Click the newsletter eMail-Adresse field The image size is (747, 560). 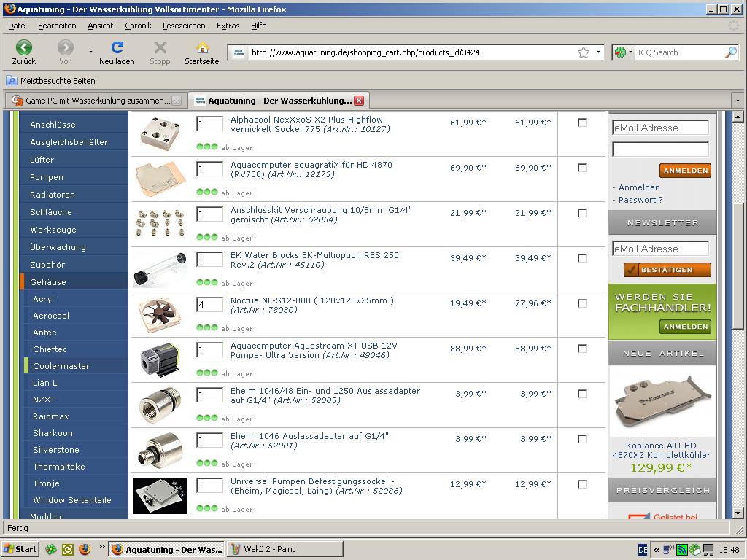click(x=660, y=249)
